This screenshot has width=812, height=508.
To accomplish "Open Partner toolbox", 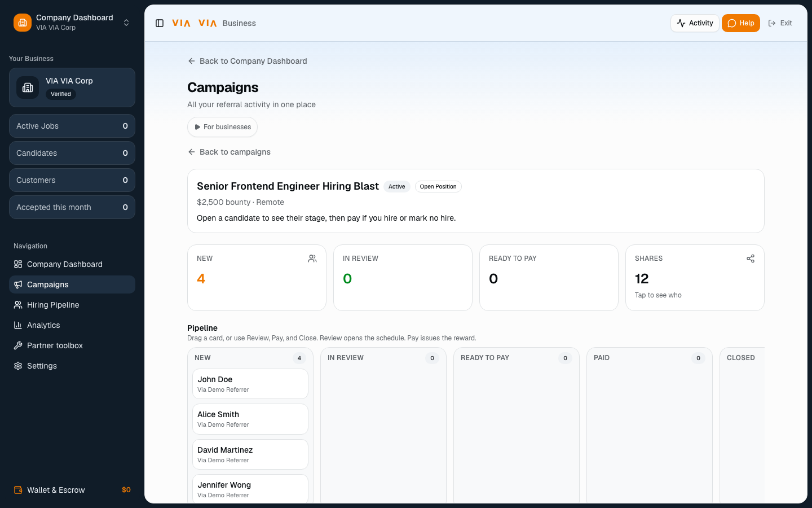I will [72, 345].
